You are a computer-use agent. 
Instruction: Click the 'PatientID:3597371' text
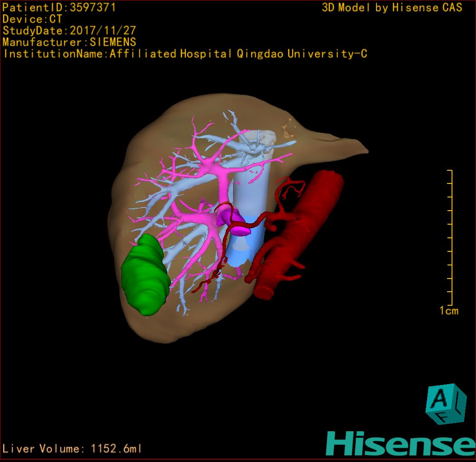pos(59,8)
